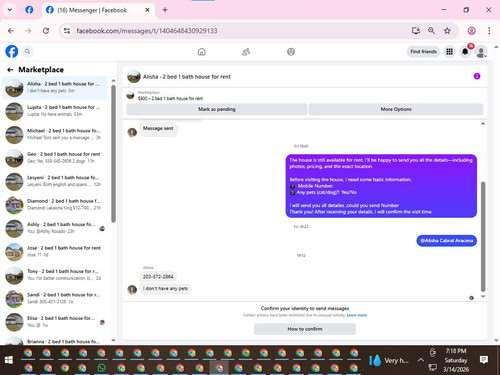Open Lupita conversation in the list

pos(55,111)
